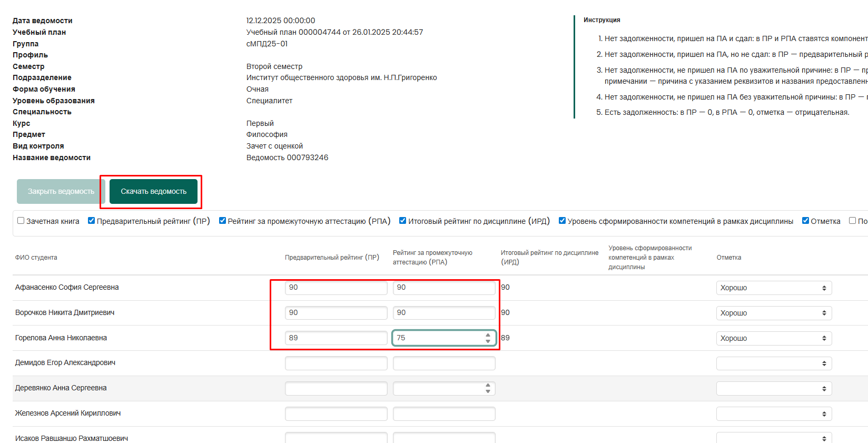
Task: Uncheck the Отметка column checkbox
Action: [x=805, y=221]
